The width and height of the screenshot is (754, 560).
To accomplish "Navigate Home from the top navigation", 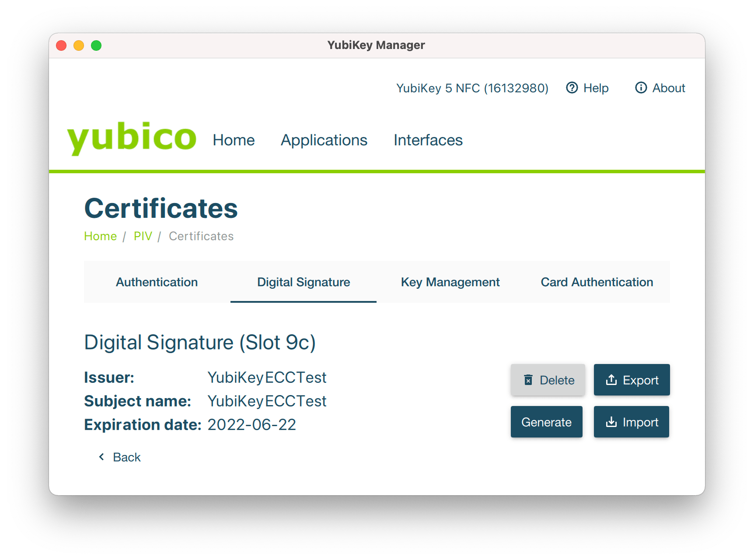I will [234, 140].
